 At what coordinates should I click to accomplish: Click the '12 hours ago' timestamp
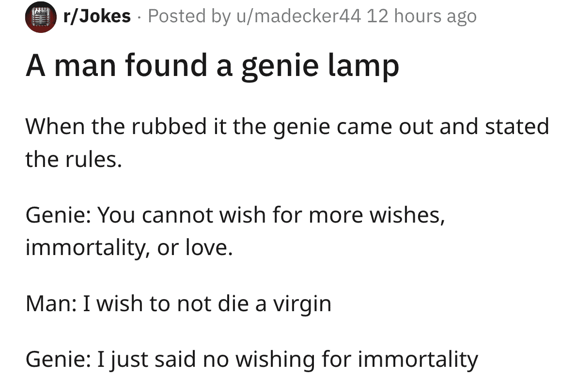[422, 16]
